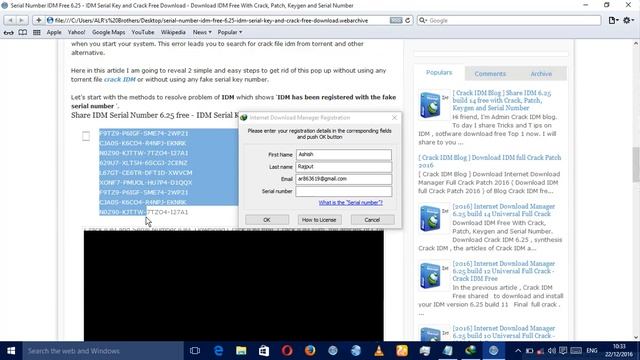Show hidden system tray icons
Screen dimensions: 640x360
point(518,351)
